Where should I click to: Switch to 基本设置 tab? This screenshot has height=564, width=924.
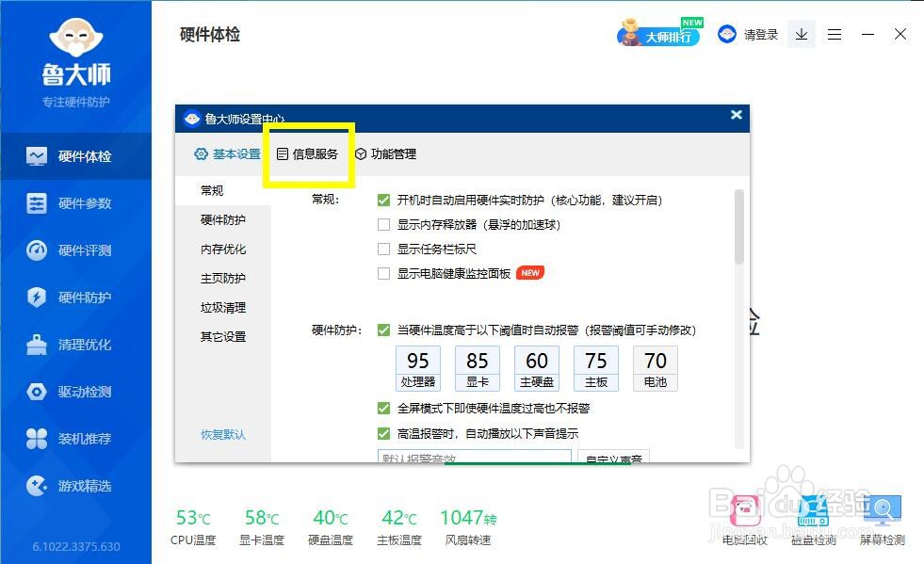227,153
